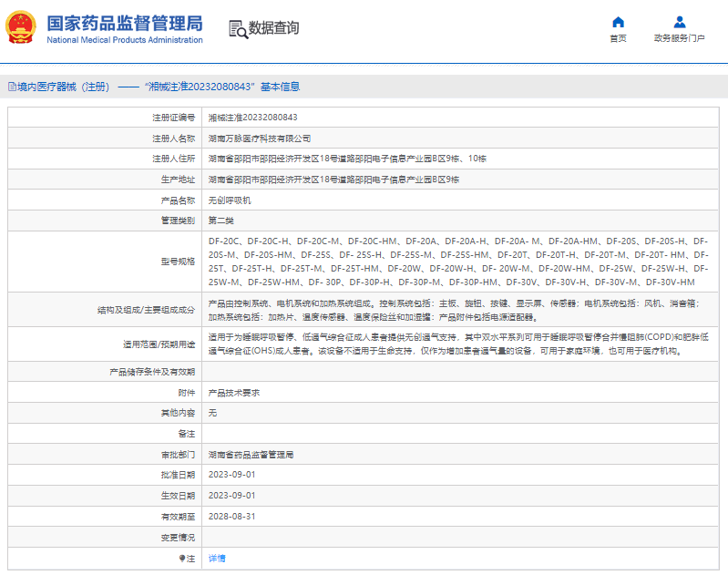Select the 型号规格 label cell
The height and width of the screenshot is (575, 728).
click(x=105, y=262)
